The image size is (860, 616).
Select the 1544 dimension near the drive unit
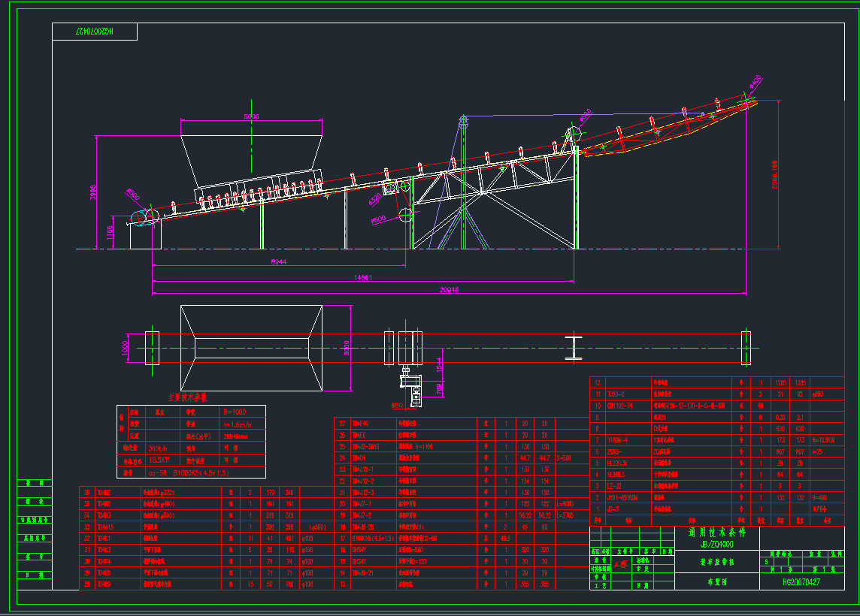(x=440, y=364)
